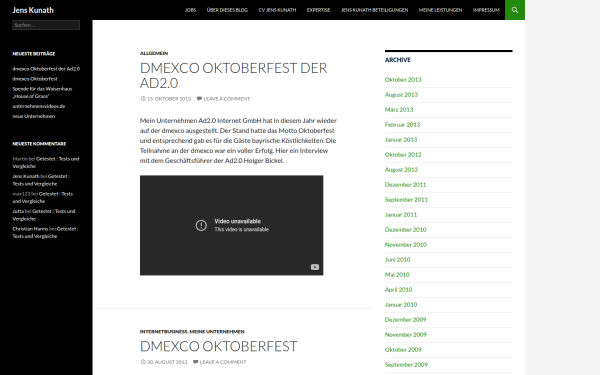
Task: Open the Impressum menu item
Action: click(x=486, y=10)
